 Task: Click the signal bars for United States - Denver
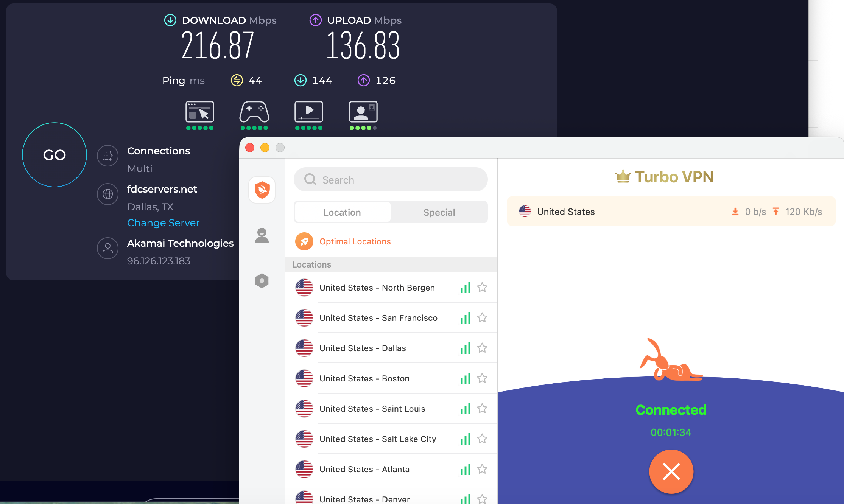465,499
